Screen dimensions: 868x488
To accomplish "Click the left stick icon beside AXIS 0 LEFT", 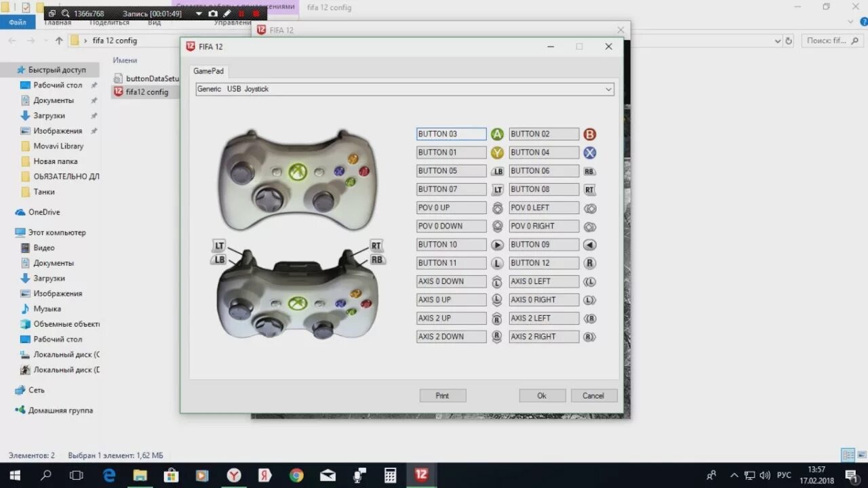I will click(x=590, y=281).
